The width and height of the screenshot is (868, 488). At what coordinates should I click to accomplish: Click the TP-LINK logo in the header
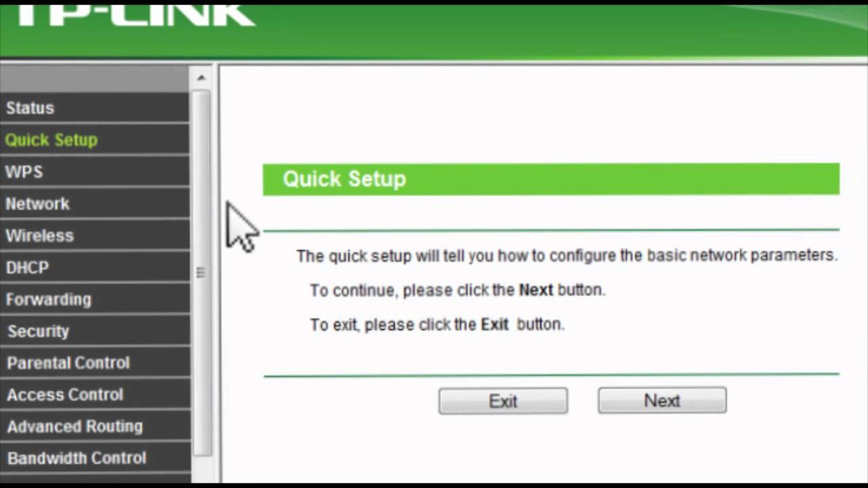pyautogui.click(x=136, y=14)
